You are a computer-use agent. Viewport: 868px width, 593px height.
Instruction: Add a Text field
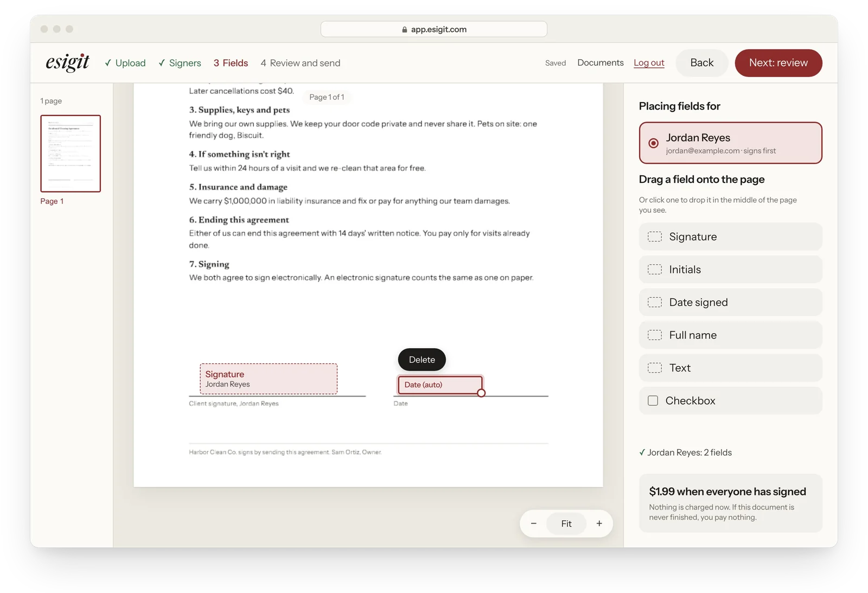[x=730, y=368]
